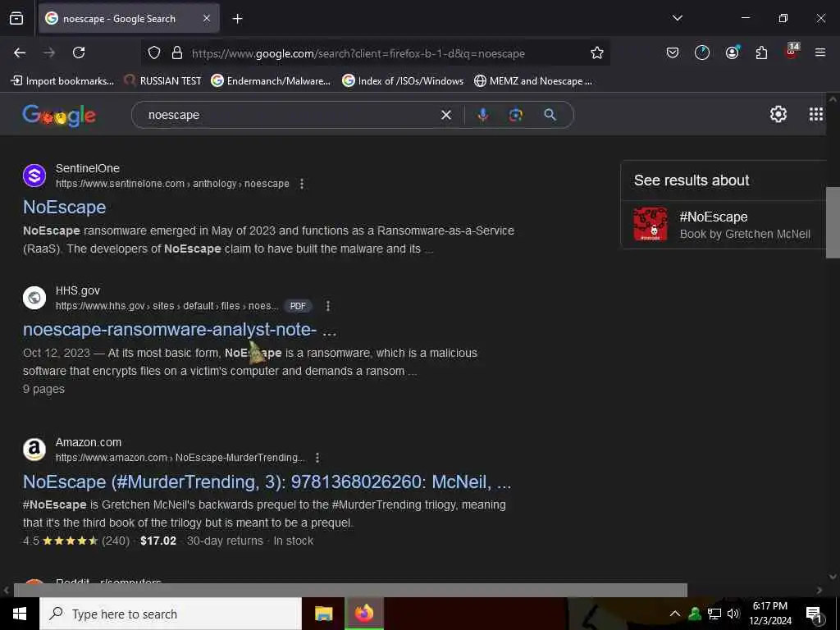This screenshot has width=840, height=630.
Task: Open more options for SentinelOne result
Action: 302,184
